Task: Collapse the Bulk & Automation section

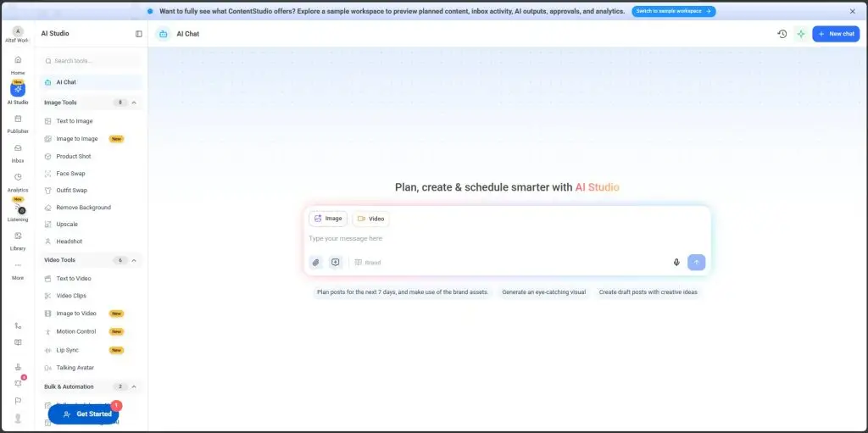Action: [x=134, y=386]
